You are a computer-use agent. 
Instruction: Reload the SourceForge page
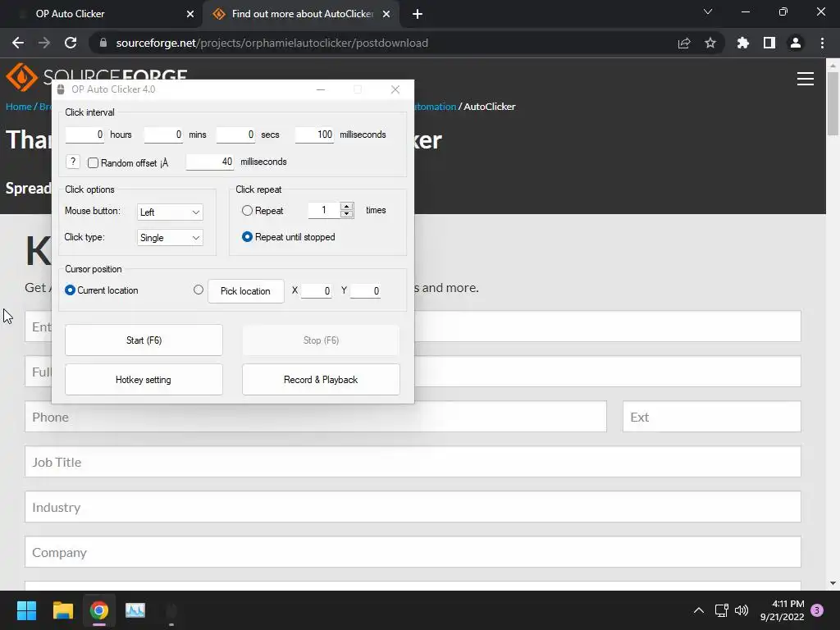pos(71,43)
